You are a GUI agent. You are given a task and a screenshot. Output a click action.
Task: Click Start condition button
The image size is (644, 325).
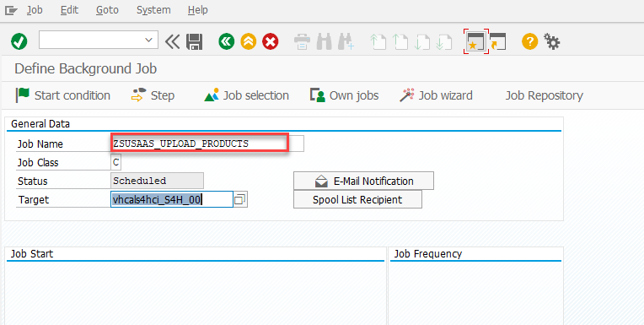pyautogui.click(x=63, y=95)
